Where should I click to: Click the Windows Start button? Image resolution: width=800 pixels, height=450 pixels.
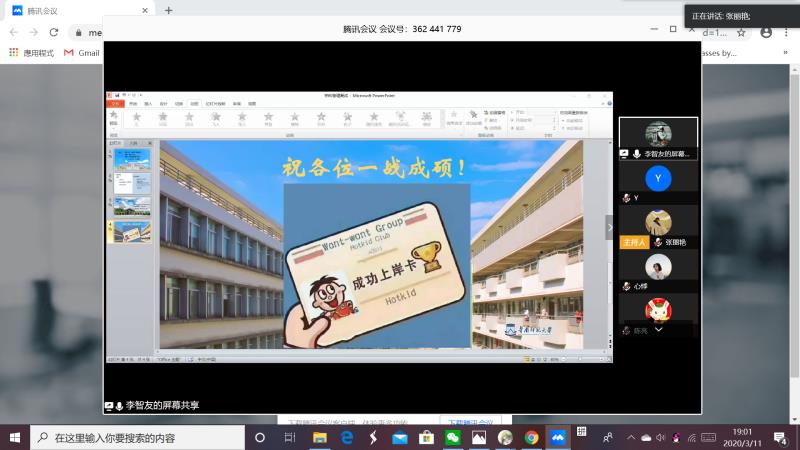coord(16,437)
